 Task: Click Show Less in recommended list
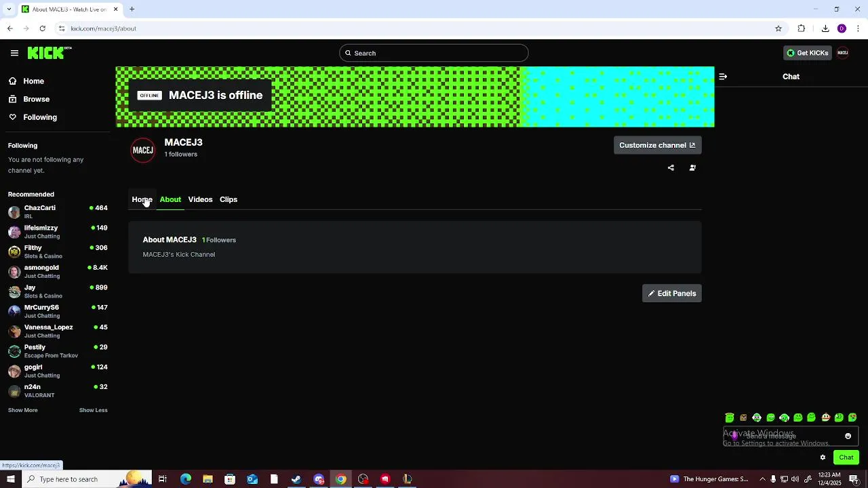tap(94, 410)
